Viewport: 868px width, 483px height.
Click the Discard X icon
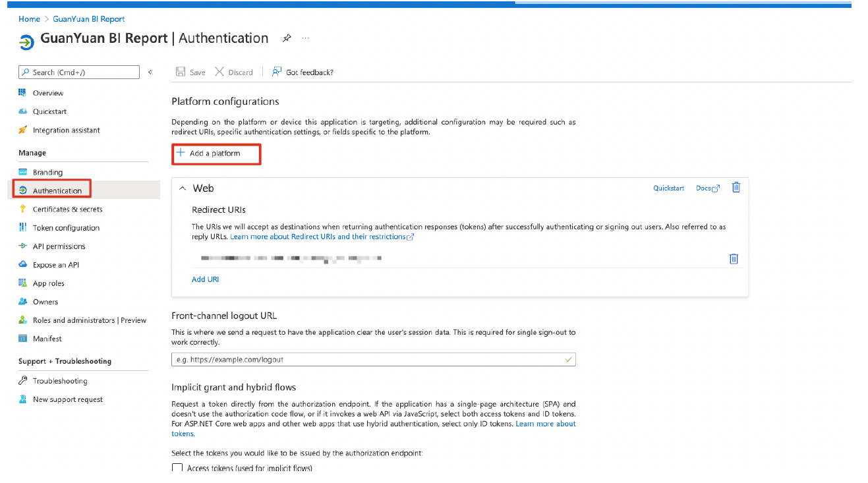click(x=219, y=72)
